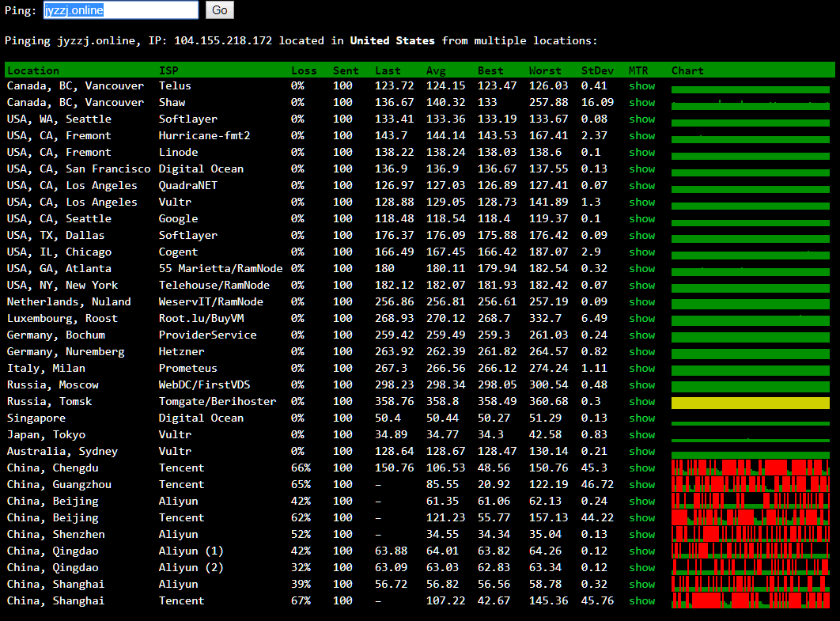This screenshot has width=840, height=621.
Task: Show MTR for Germany Nuremberg Hetzner
Action: pyautogui.click(x=641, y=351)
